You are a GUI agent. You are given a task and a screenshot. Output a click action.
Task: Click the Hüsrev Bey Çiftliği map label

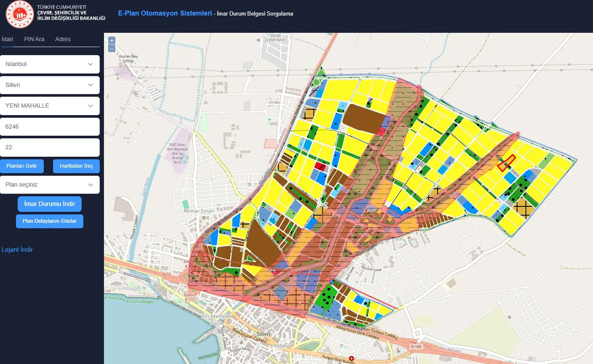coord(128,58)
